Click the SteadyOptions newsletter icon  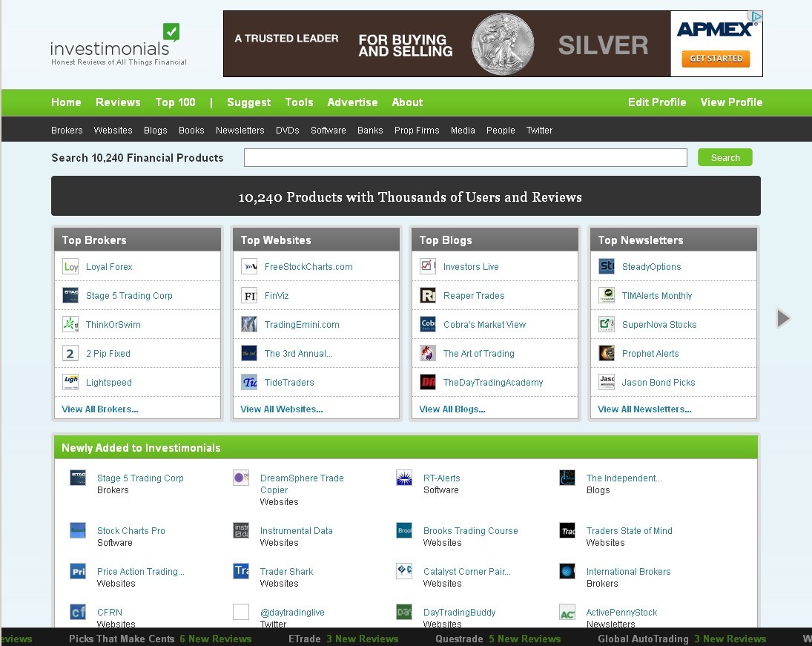[x=607, y=267]
